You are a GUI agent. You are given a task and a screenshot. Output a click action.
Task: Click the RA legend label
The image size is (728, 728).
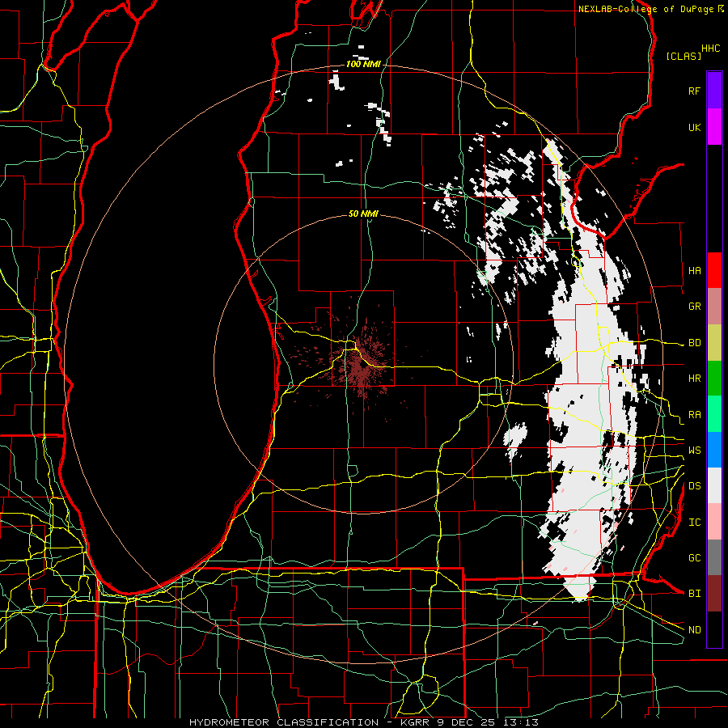[694, 415]
